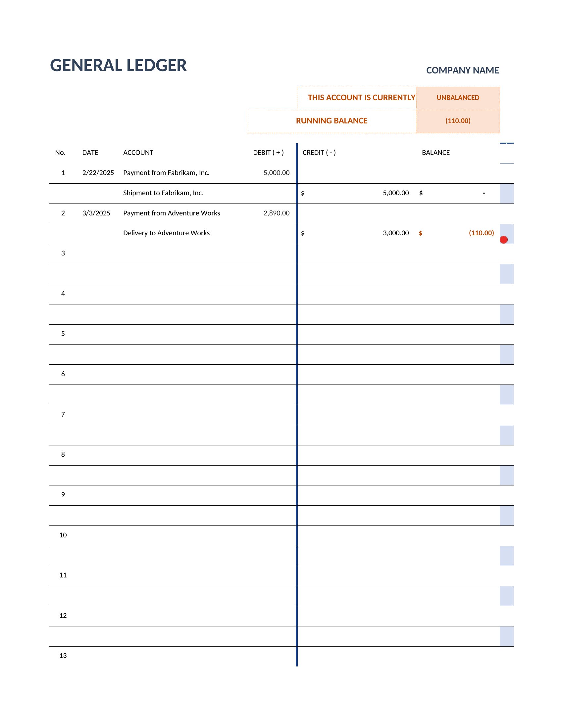
Task: Click entry number 9 cell
Action: [63, 495]
